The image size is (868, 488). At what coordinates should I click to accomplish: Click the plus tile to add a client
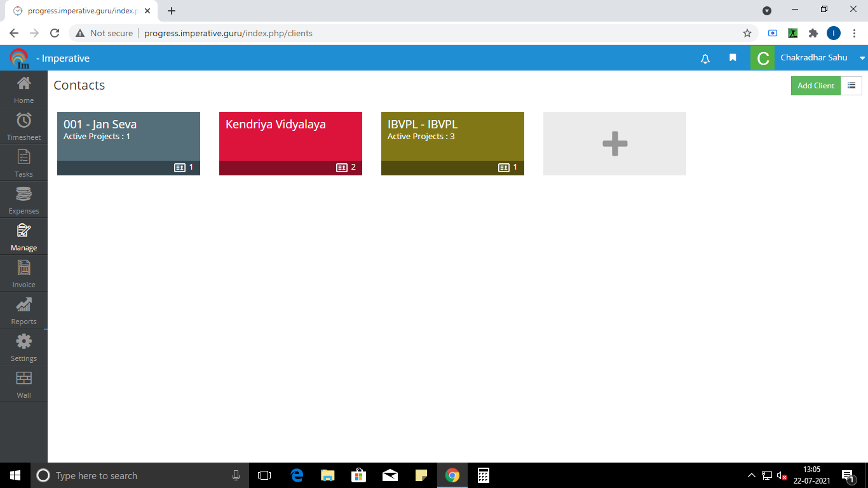click(x=614, y=144)
